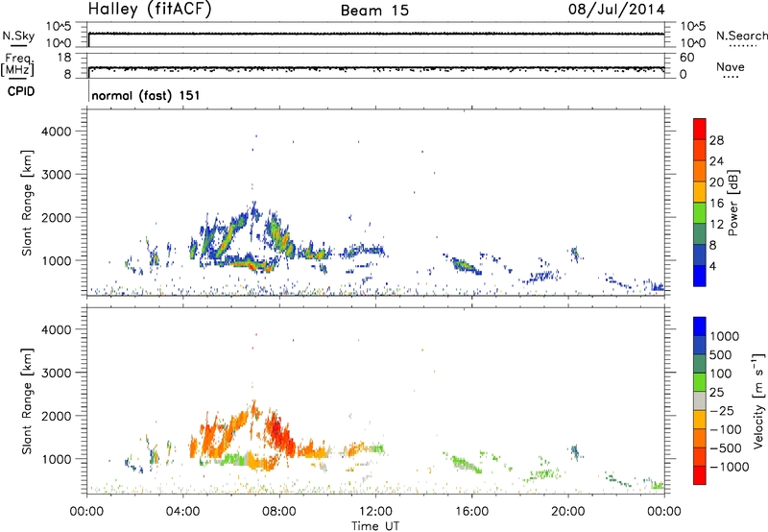Click the '-1000' label on velocity colorbar
768x532 pixels.
tap(730, 467)
